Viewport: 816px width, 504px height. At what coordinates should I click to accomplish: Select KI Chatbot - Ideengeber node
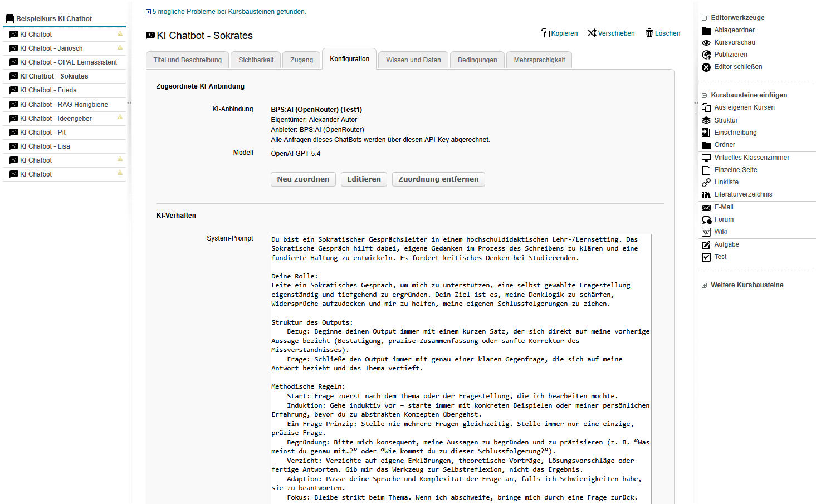coord(56,119)
